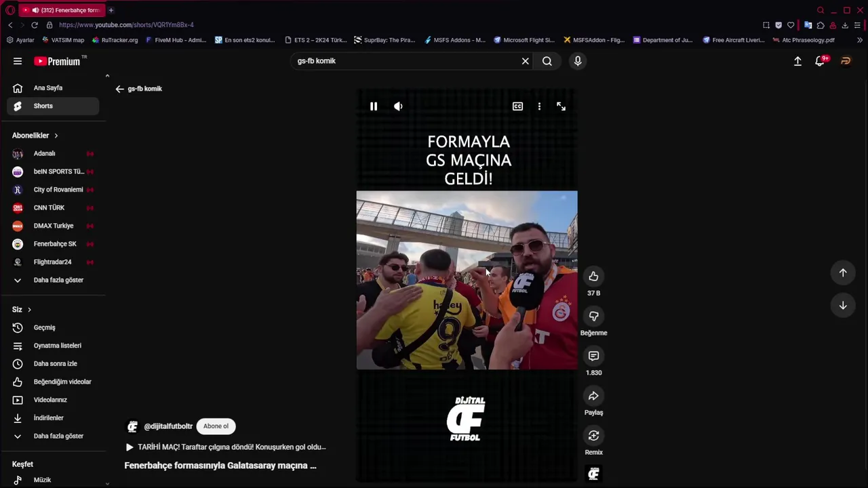
Task: Expand subscriptions with Daha fazla göster
Action: 53,280
